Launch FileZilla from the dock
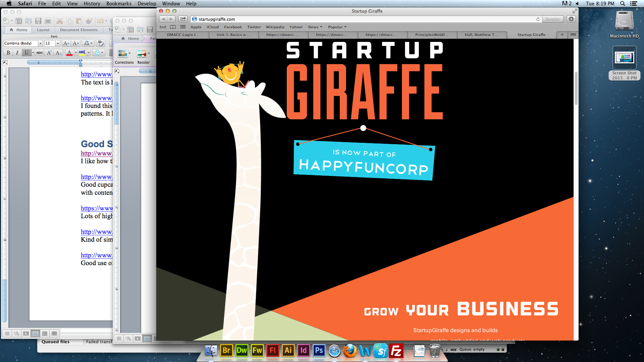Image resolution: width=644 pixels, height=362 pixels. click(396, 351)
